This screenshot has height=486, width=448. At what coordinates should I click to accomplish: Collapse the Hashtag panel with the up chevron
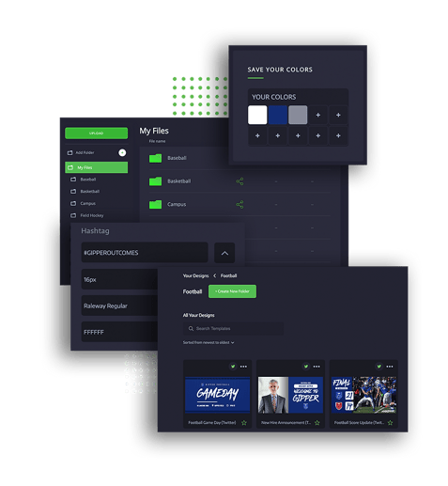click(x=224, y=253)
